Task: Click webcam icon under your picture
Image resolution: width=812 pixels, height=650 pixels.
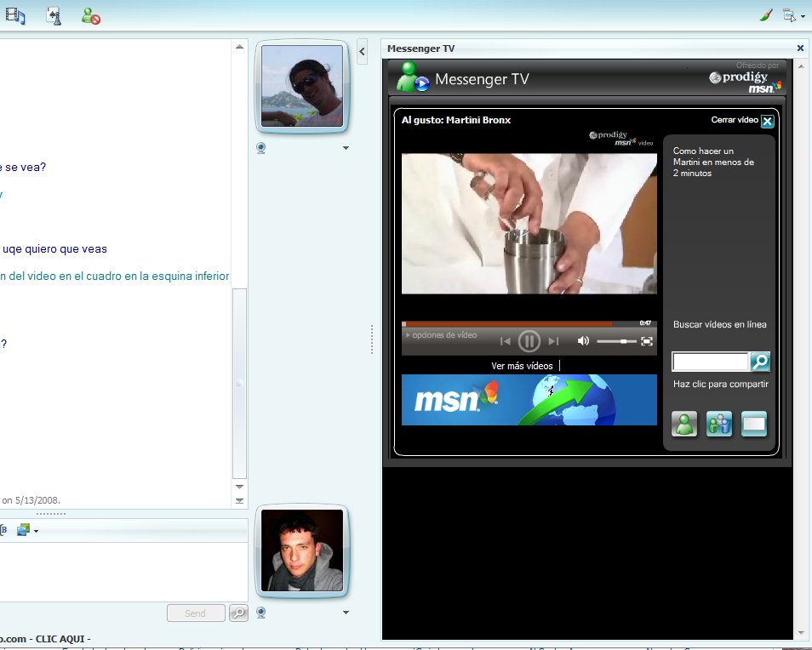Action: 262,612
